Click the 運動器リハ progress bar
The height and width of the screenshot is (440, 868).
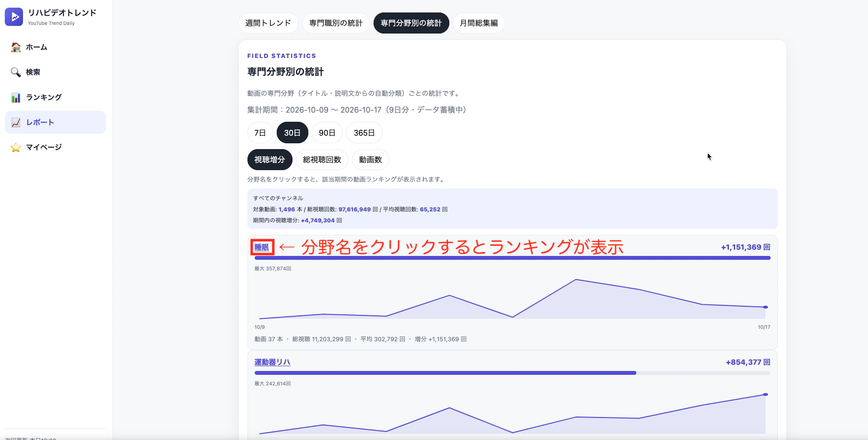click(512, 373)
